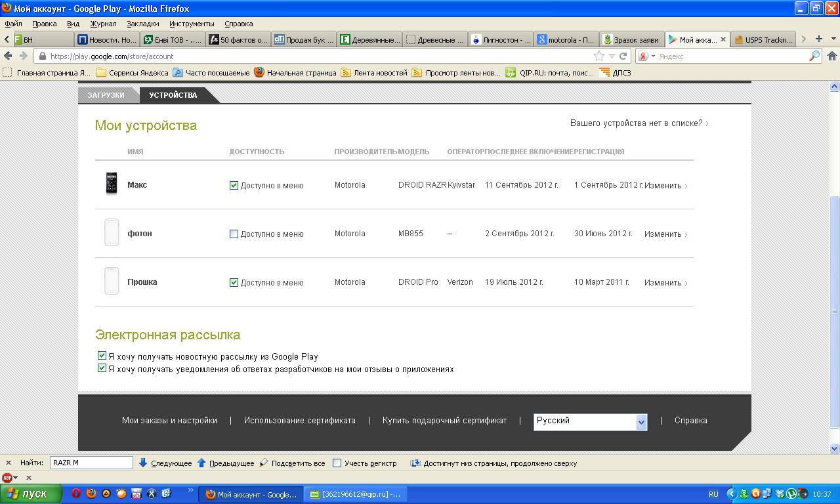The image size is (840, 504).
Task: Open the Yandex search engine dropdown
Action: point(647,56)
